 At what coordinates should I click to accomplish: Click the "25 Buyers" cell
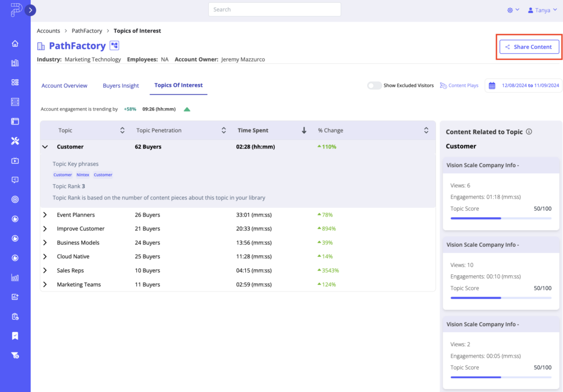[x=147, y=256]
